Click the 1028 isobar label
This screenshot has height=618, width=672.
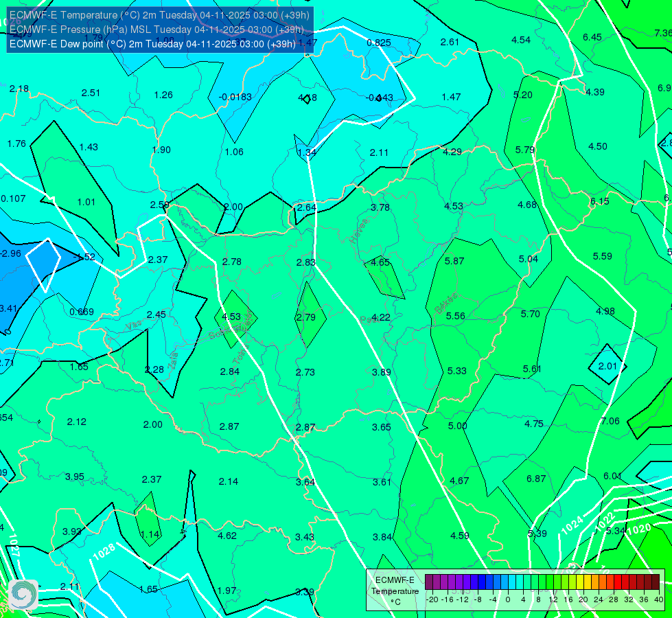(104, 552)
